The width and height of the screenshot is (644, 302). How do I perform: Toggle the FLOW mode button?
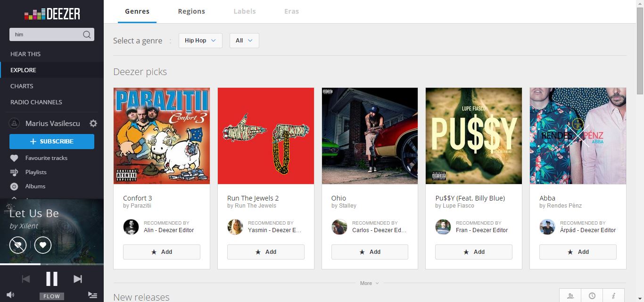[x=52, y=296]
